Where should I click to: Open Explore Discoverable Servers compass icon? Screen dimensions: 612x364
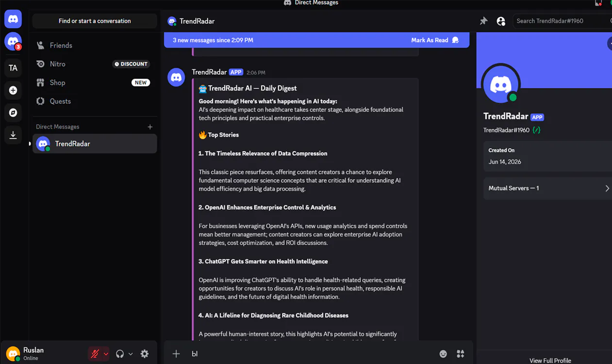coord(13,112)
